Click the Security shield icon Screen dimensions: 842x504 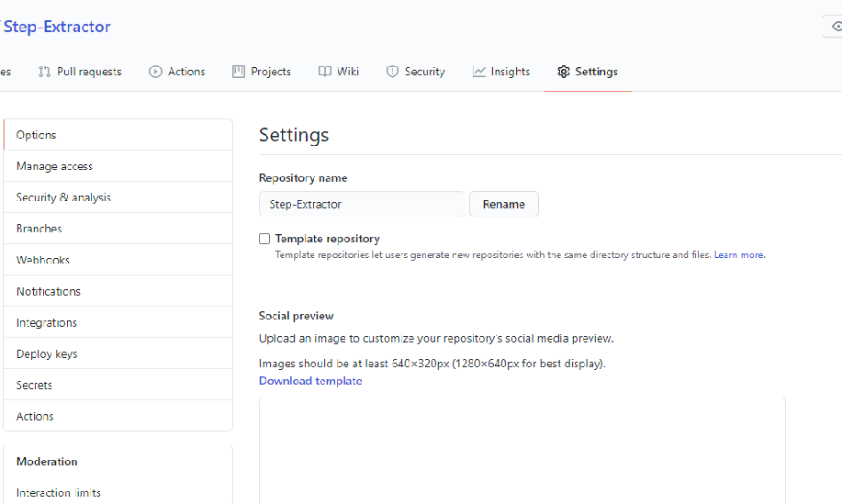(392, 72)
